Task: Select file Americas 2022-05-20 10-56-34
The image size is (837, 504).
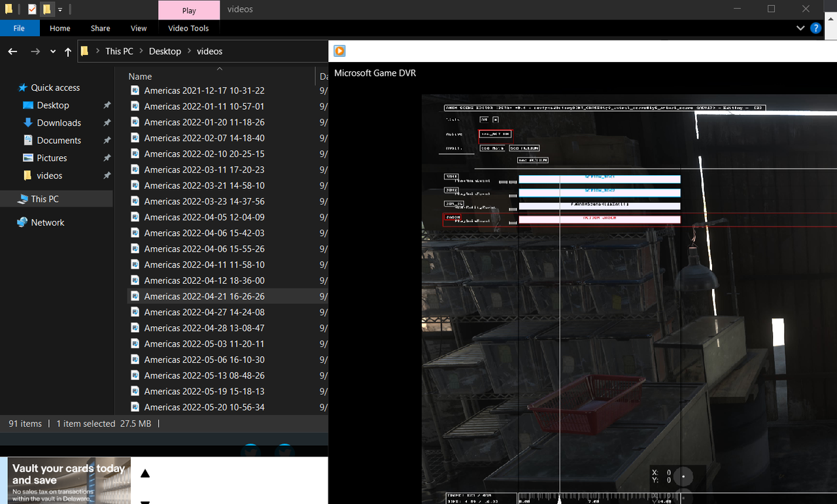Action: [x=204, y=407]
